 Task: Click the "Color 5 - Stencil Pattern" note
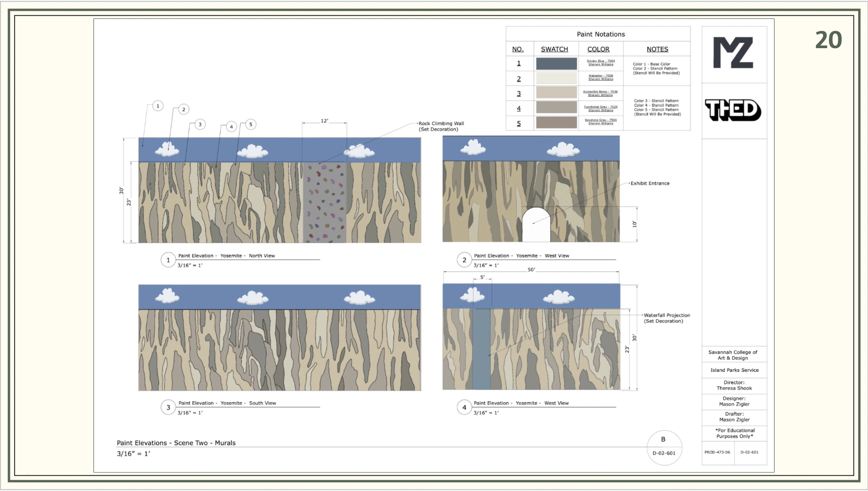[x=656, y=110]
